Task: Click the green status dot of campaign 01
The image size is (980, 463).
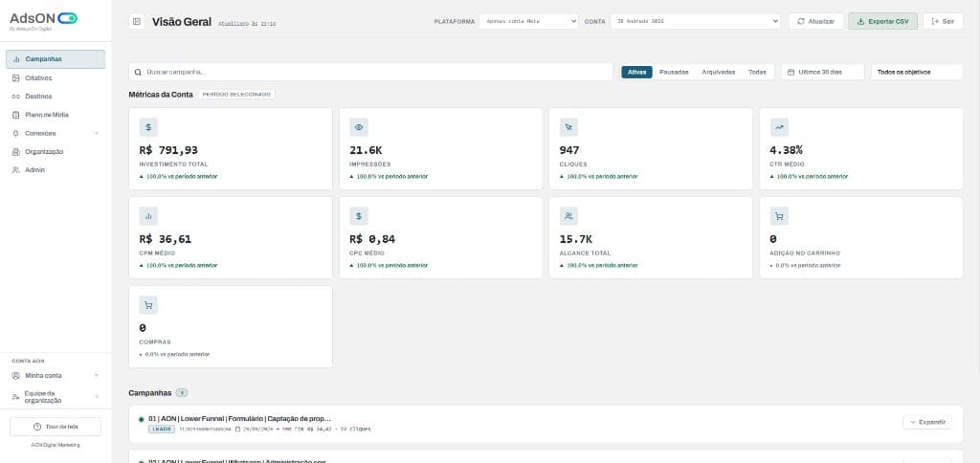Action: pyautogui.click(x=142, y=419)
